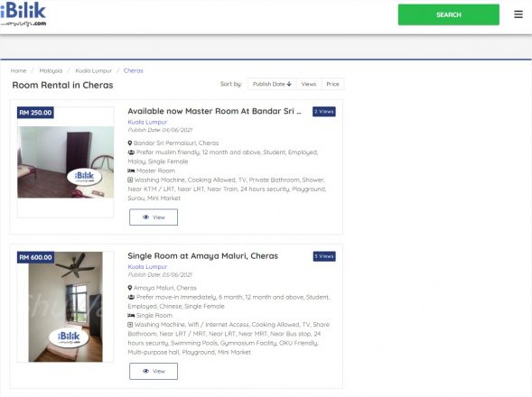Open the Master Room listing photo

pyautogui.click(x=65, y=162)
